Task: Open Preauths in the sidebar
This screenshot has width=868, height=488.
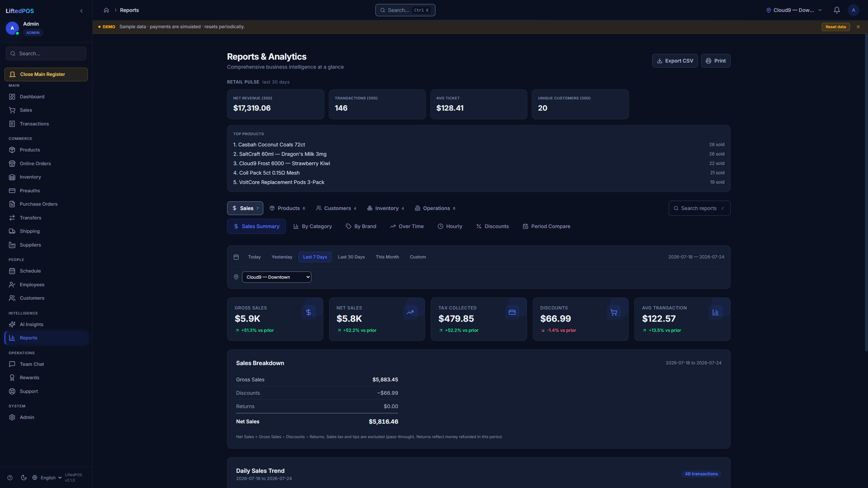Action: pos(46,191)
